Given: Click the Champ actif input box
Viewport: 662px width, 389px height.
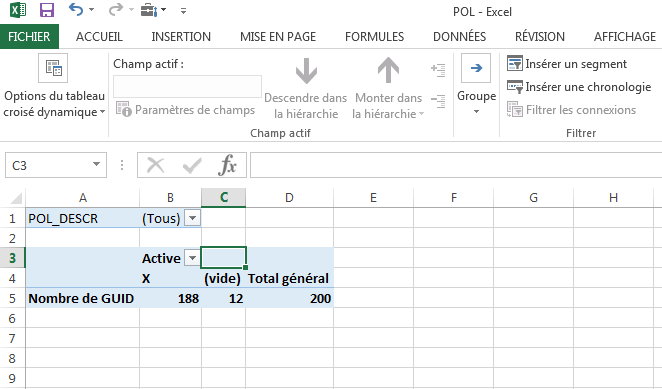Looking at the screenshot, I should coord(187,87).
